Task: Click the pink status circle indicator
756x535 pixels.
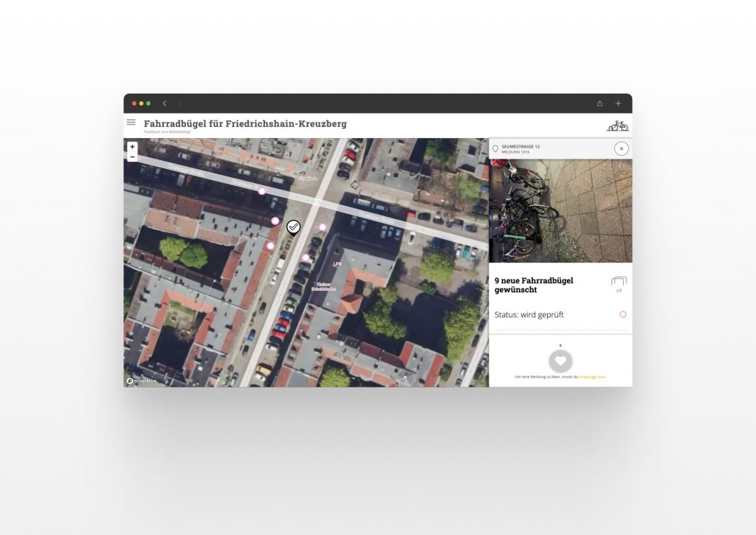Action: pyautogui.click(x=622, y=314)
